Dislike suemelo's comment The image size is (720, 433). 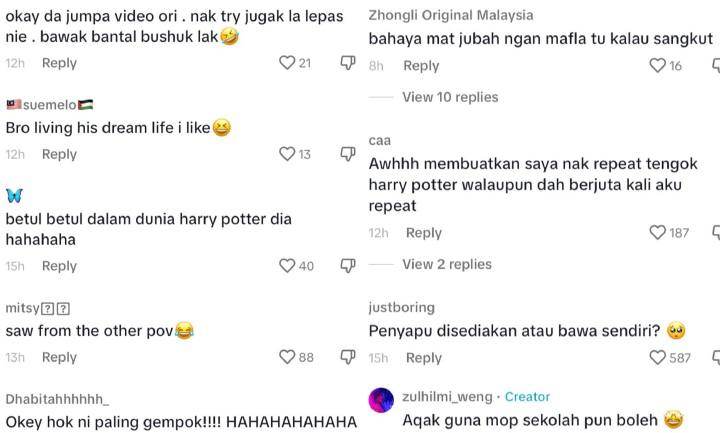point(347,154)
